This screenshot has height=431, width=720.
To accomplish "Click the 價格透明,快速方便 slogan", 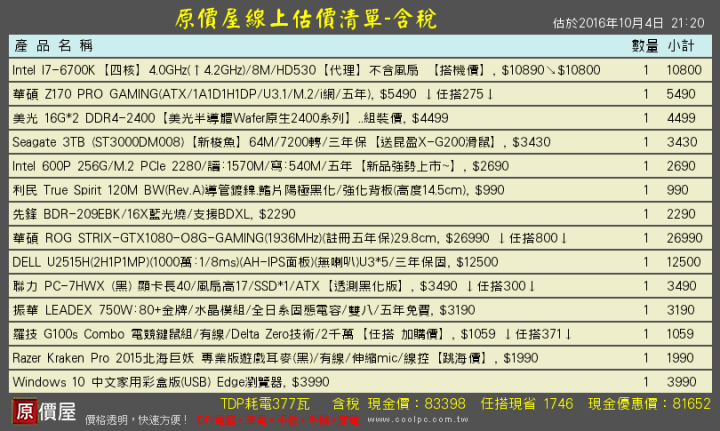I will click(136, 420).
